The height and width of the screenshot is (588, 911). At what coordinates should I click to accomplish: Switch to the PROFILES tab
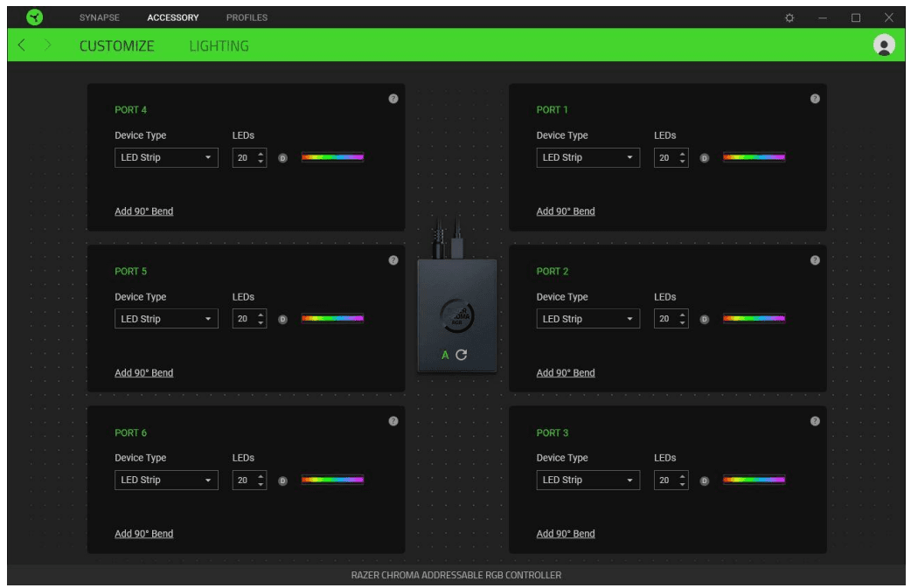(x=247, y=17)
